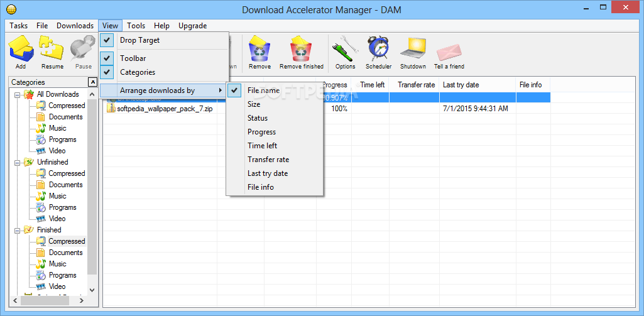Collapse the Unfinished tree node

tap(17, 162)
